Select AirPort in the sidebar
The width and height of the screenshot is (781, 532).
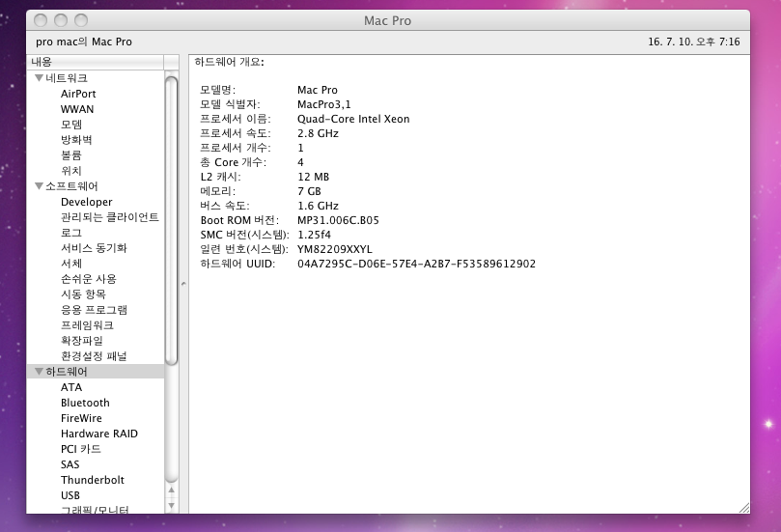click(78, 94)
